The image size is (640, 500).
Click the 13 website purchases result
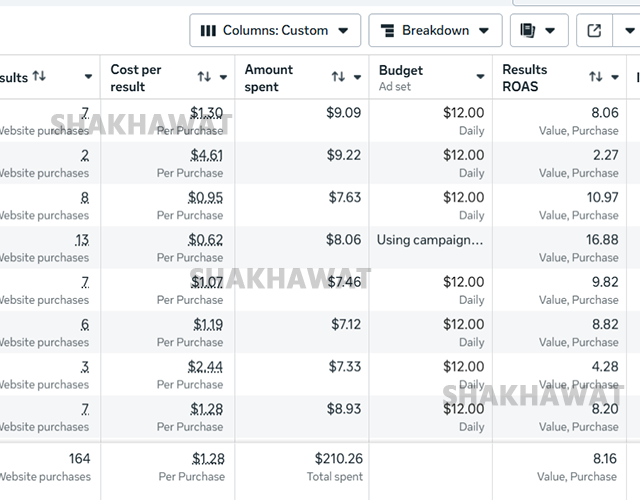click(81, 240)
